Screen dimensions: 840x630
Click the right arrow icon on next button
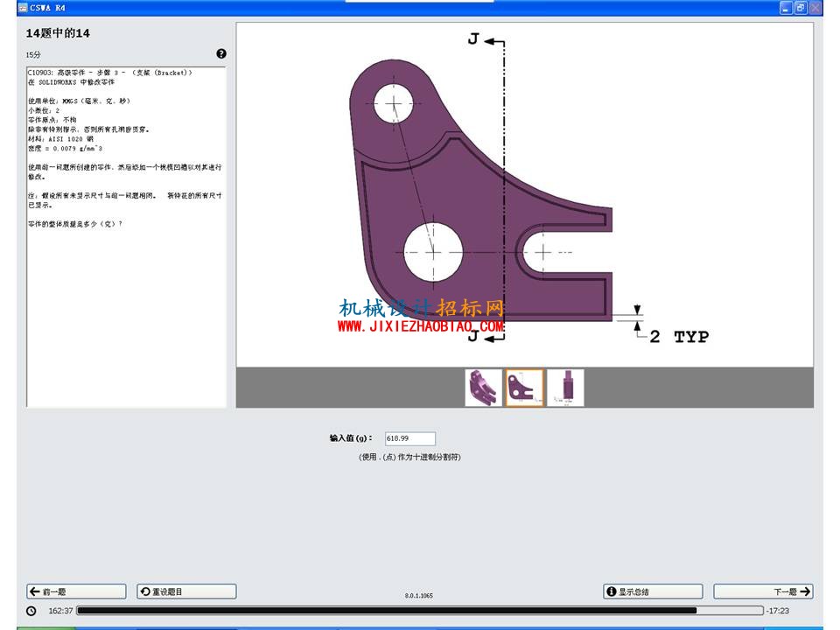click(x=805, y=591)
